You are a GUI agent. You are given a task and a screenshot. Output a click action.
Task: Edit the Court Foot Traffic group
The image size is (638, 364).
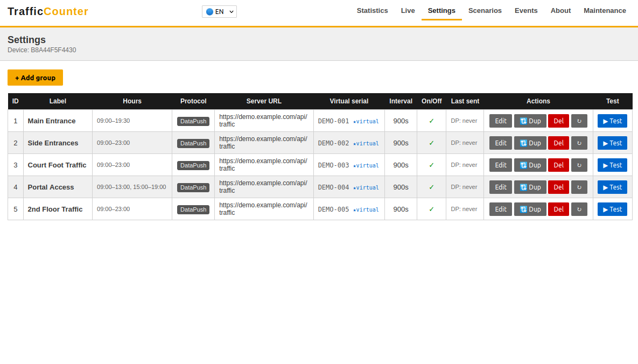[501, 165]
